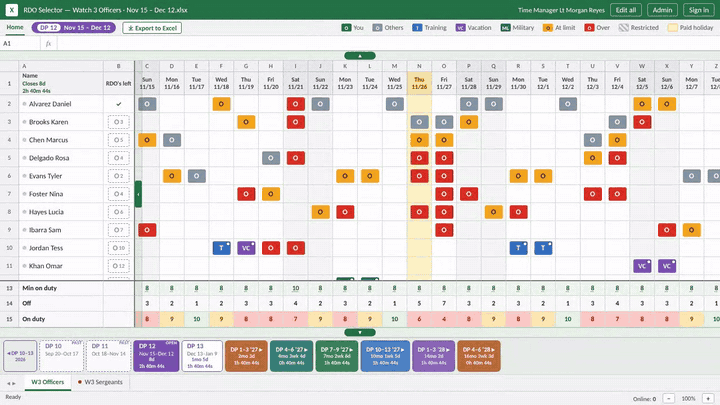Go back to the DP 10-13 2026 group
720x405 pixels.
20,356
